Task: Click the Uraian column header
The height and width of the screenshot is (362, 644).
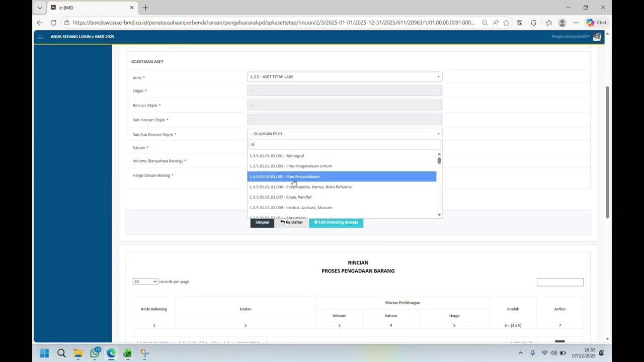Action: coord(246,309)
